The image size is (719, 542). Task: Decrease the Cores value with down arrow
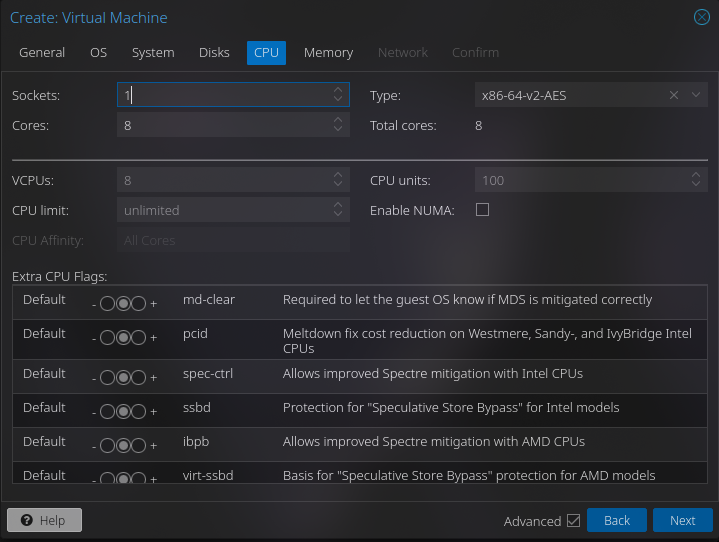(338, 130)
